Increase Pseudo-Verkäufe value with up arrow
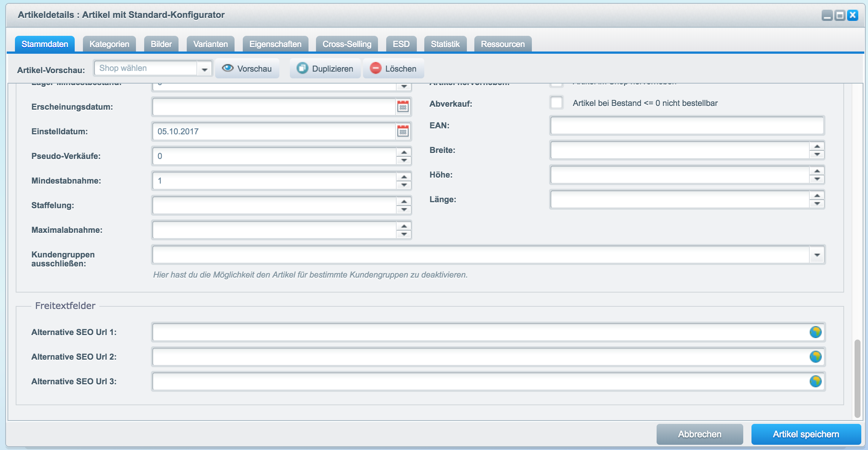Screen dimensions: 868x450 tap(404, 152)
